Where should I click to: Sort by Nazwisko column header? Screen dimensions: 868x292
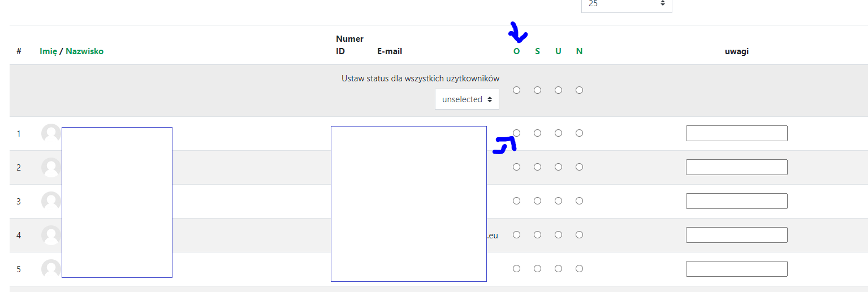[x=85, y=51]
